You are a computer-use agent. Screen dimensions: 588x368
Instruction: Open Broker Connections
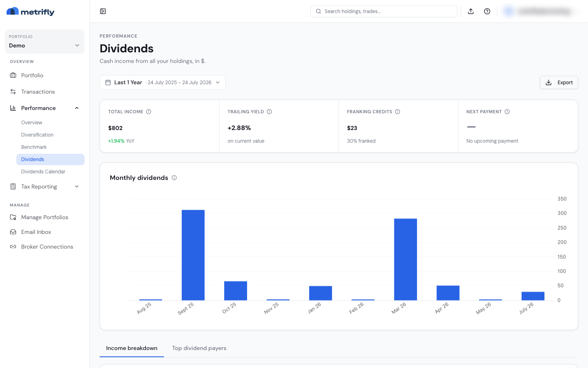tap(45, 247)
